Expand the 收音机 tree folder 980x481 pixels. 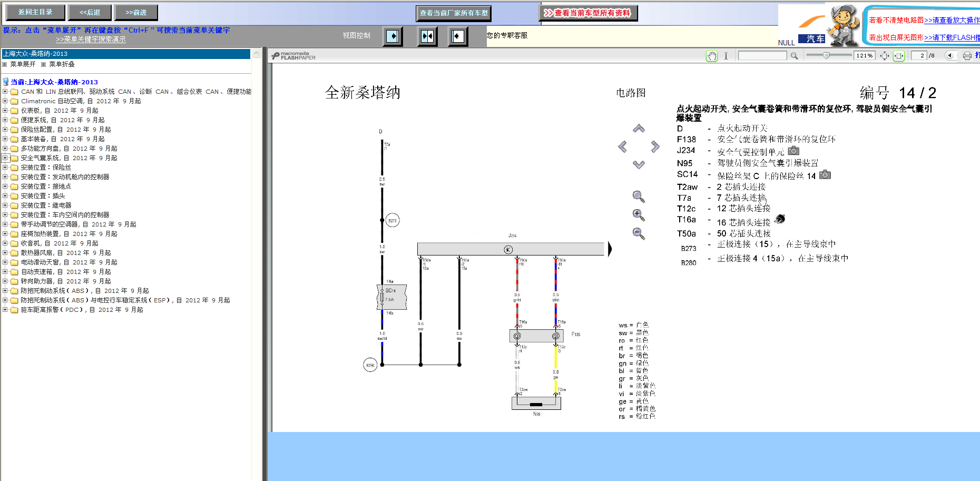point(5,243)
